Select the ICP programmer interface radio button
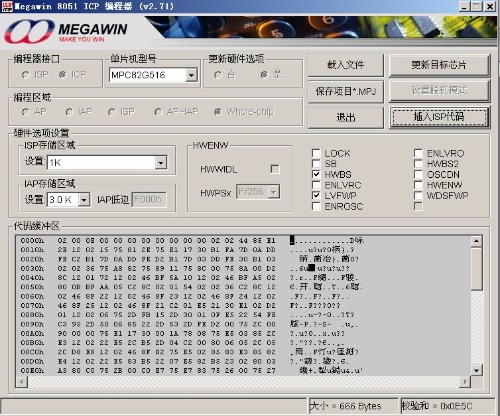Image resolution: width=500 pixels, height=416 pixels. 62,75
